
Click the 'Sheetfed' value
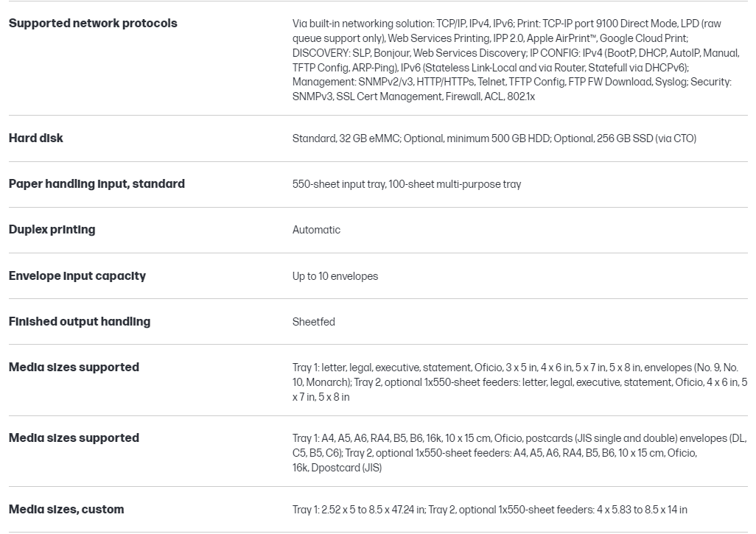(x=314, y=322)
